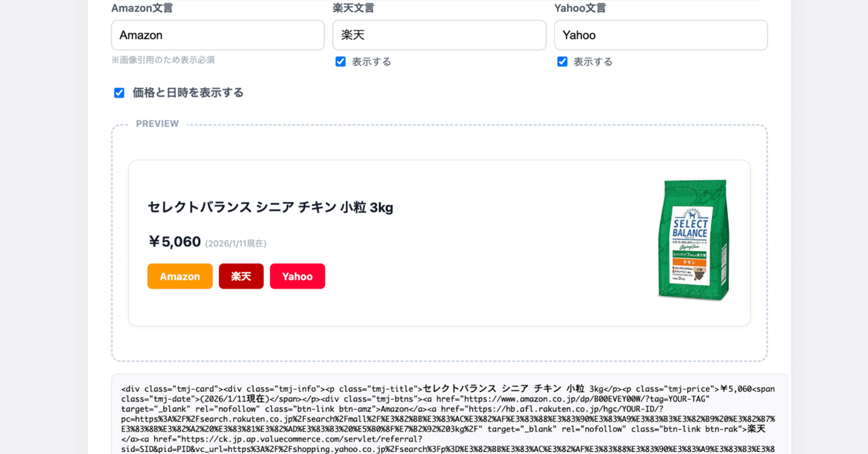Click the red Yahoo button in preview
This screenshot has height=454, width=868.
pos(298,276)
